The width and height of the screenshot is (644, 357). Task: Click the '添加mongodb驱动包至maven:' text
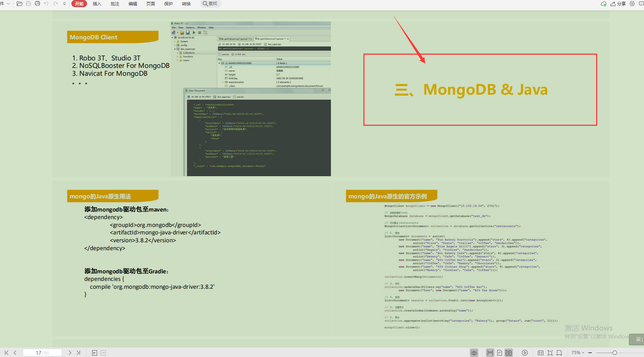point(126,209)
